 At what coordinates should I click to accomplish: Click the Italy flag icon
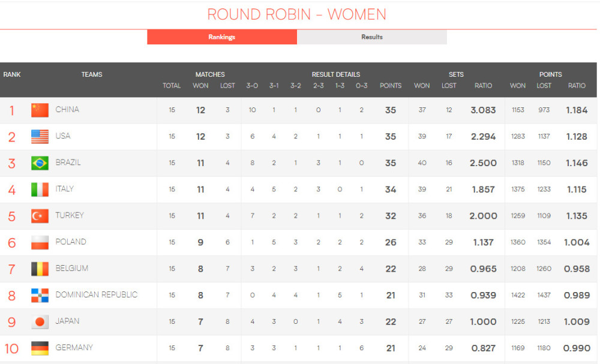[x=40, y=189]
